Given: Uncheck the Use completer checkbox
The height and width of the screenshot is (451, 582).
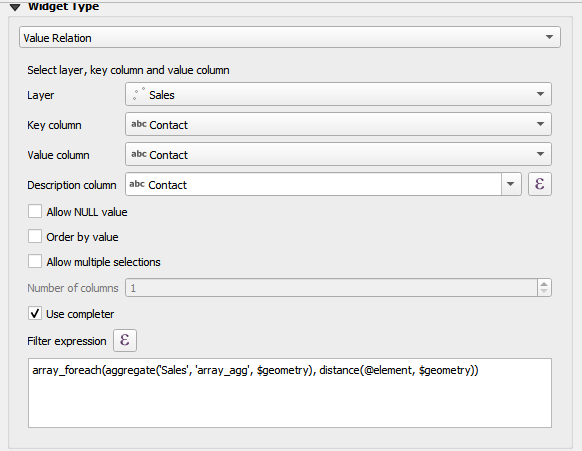Looking at the screenshot, I should click(35, 314).
